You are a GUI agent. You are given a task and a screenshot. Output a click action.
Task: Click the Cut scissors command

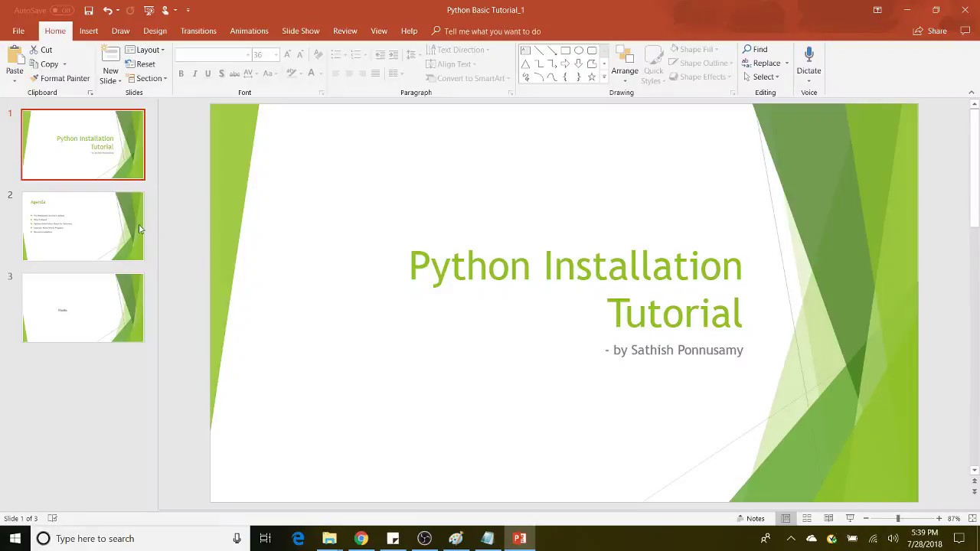[x=41, y=50]
